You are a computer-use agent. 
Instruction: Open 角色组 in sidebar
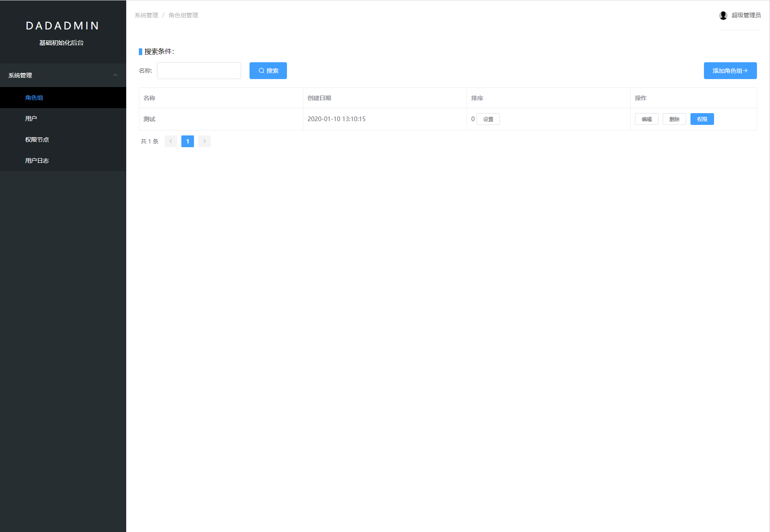tap(34, 98)
